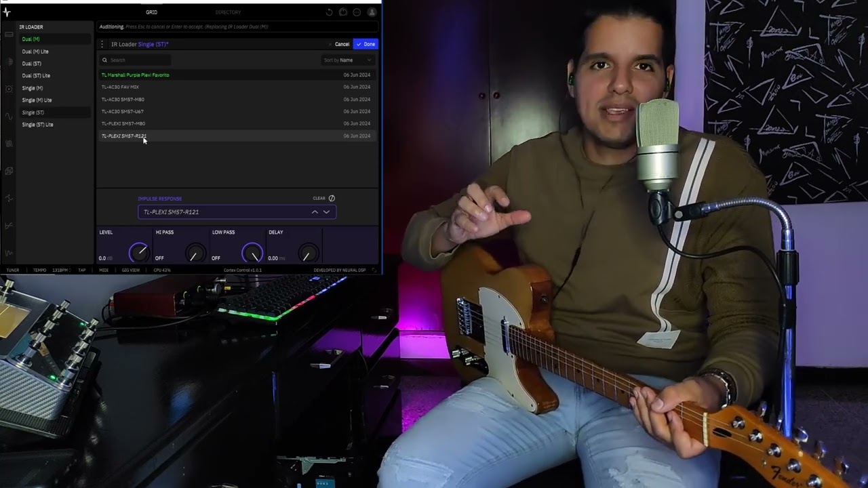Click the DELAY 0.00 ms value
This screenshot has width=868, height=488.
tap(277, 258)
